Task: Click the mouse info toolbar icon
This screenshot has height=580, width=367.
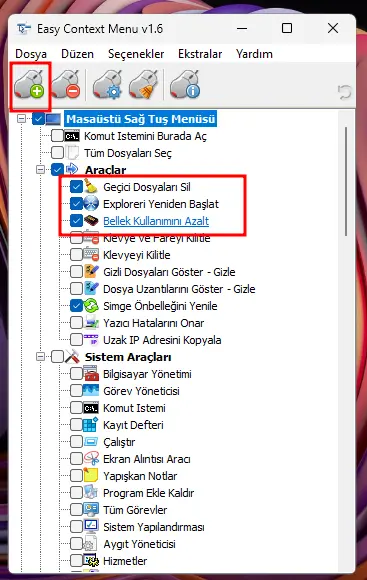Action: (185, 86)
